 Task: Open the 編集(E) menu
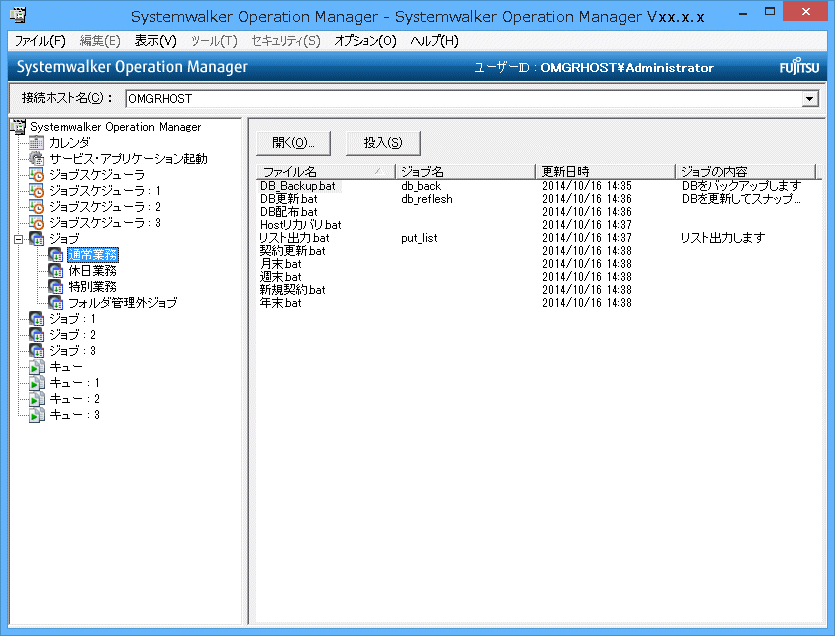pos(100,41)
